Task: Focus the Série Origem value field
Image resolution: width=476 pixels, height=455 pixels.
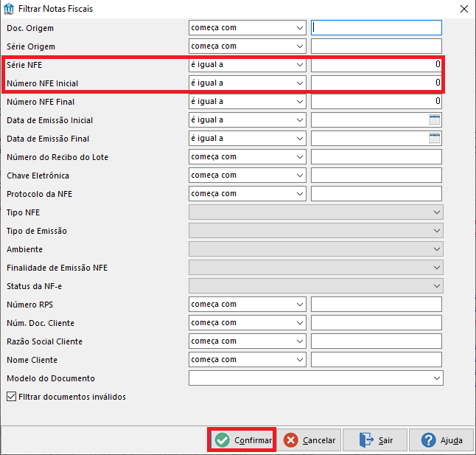Action: (376, 46)
